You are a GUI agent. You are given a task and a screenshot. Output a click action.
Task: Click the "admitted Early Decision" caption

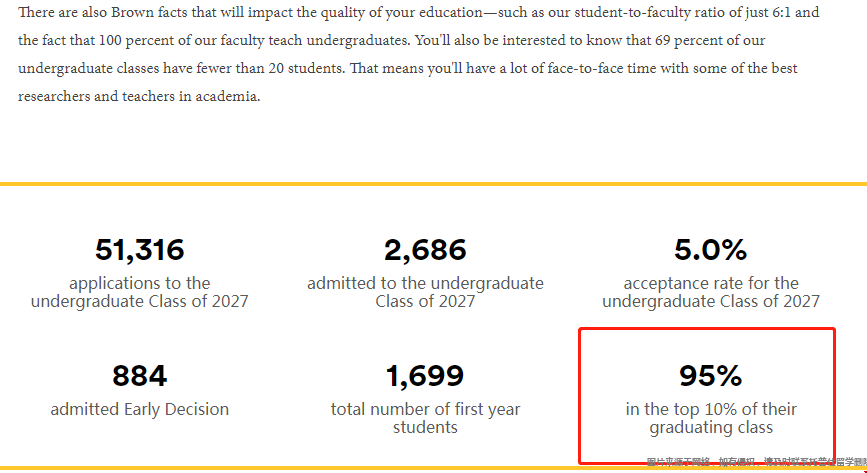point(139,409)
